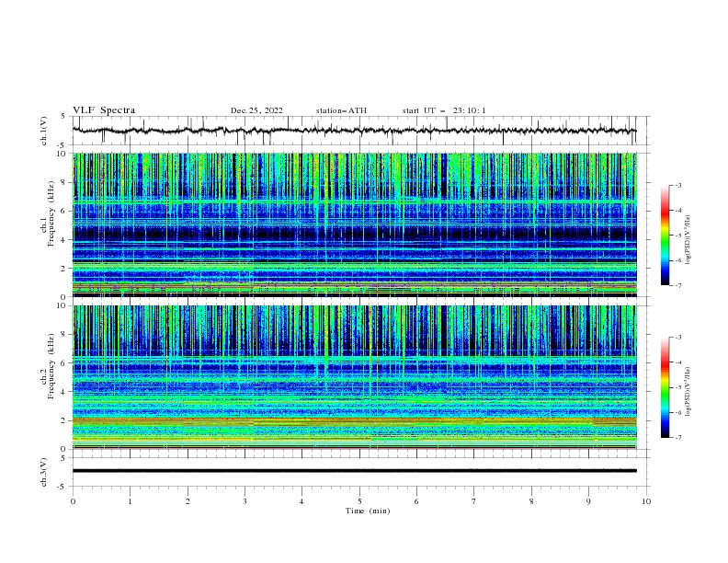Screen dimensions: 728x563
Task: Click the "station=ATH" header label
Action: coord(341,110)
